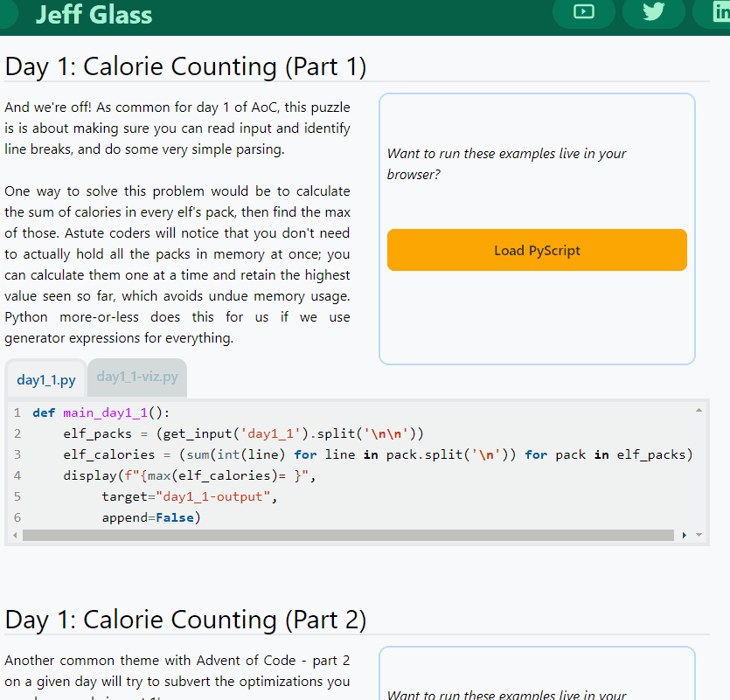Click the code editor horizontal scrollbar
The width and height of the screenshot is (730, 700).
click(350, 535)
